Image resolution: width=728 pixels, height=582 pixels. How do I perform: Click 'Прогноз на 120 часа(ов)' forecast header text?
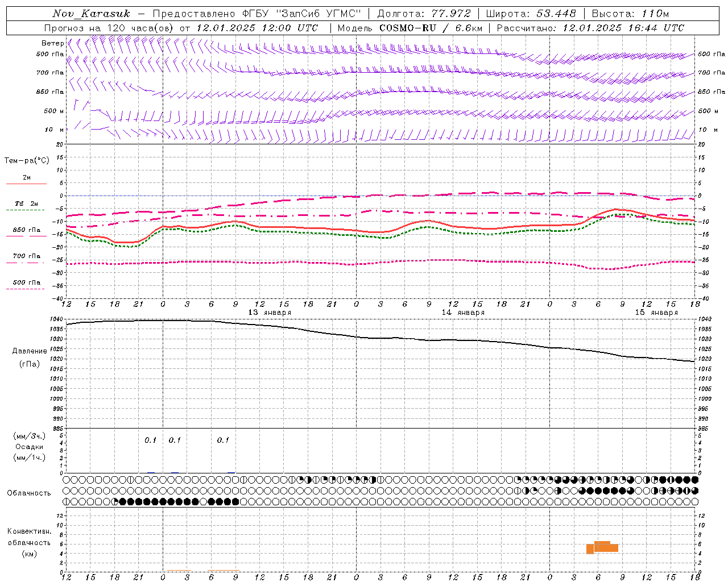tap(109, 28)
